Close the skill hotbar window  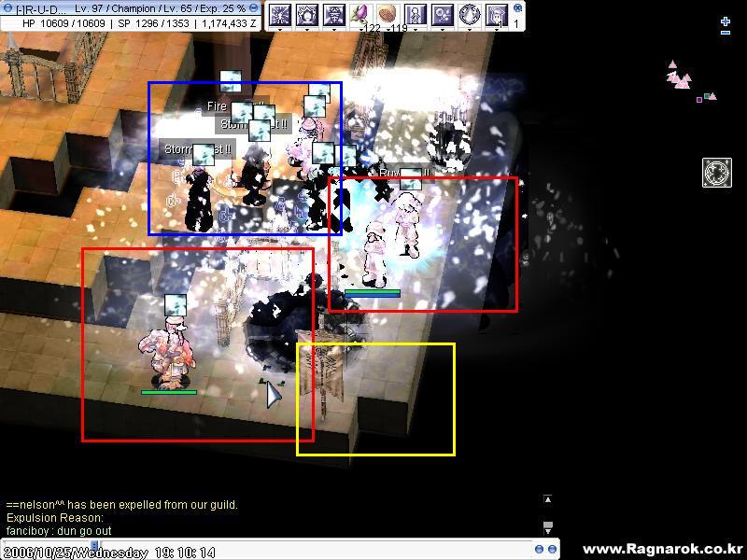(x=518, y=7)
